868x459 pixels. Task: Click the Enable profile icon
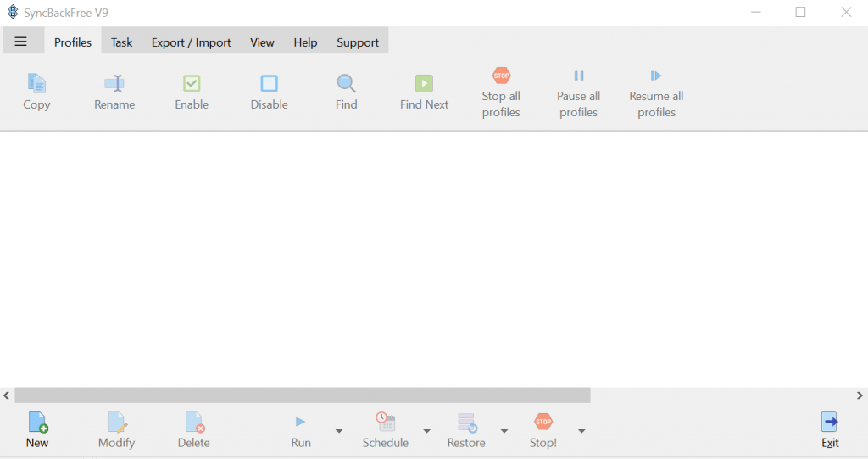pos(192,84)
